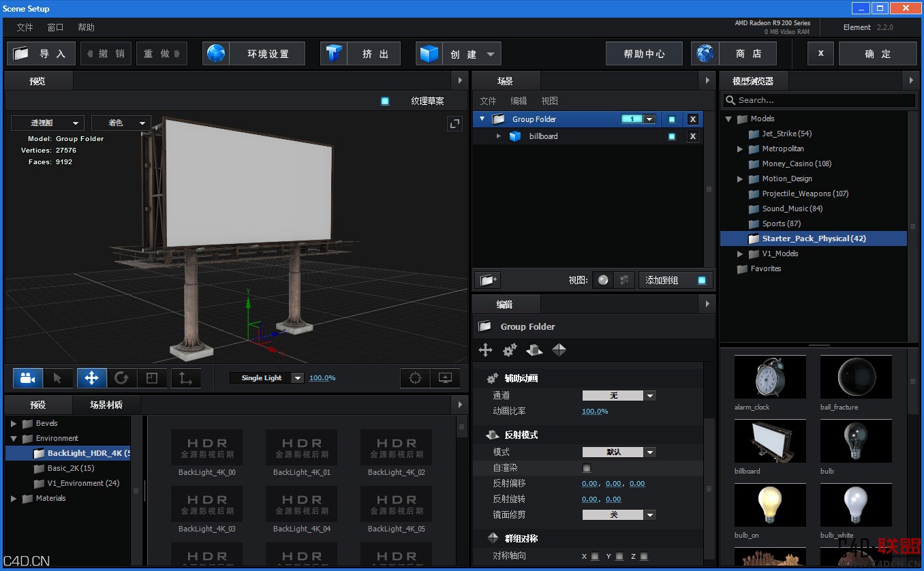Open the Single Light dropdown

coord(267,377)
